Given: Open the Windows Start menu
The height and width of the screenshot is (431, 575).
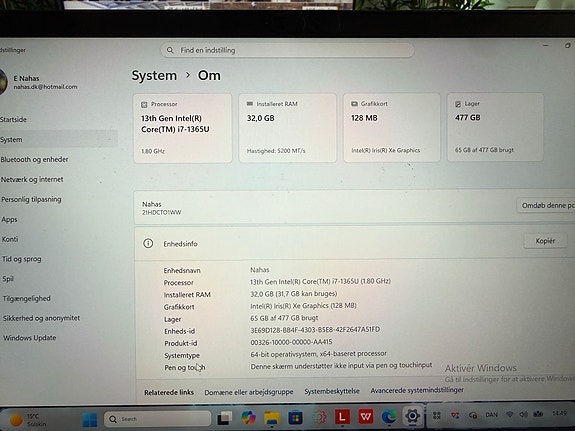Looking at the screenshot, I should [89, 419].
